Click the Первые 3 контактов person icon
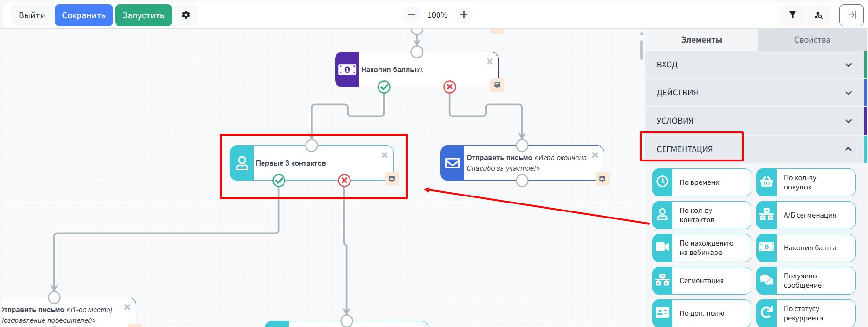868x327 pixels. coord(242,163)
